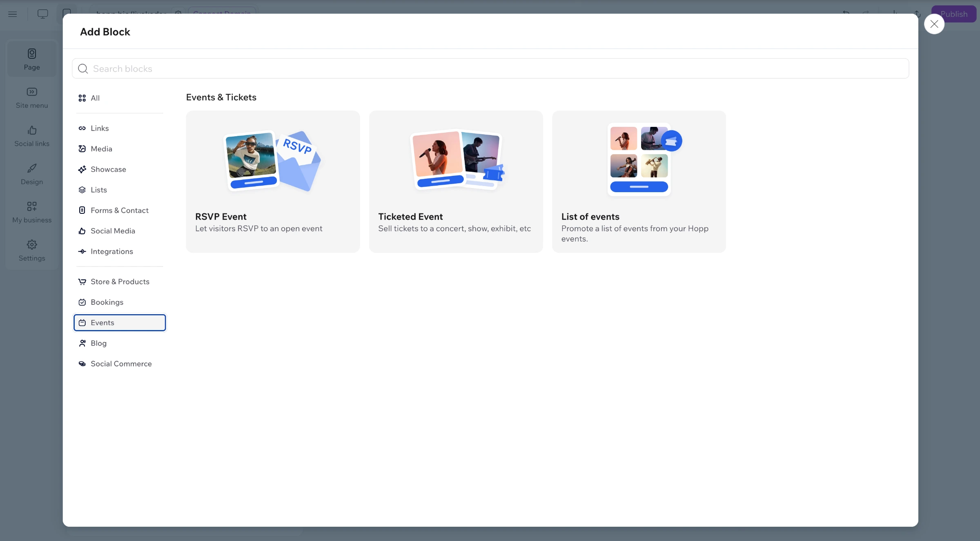Screen dimensions: 980x541
Task: Open the Design panel
Action: coord(32,174)
